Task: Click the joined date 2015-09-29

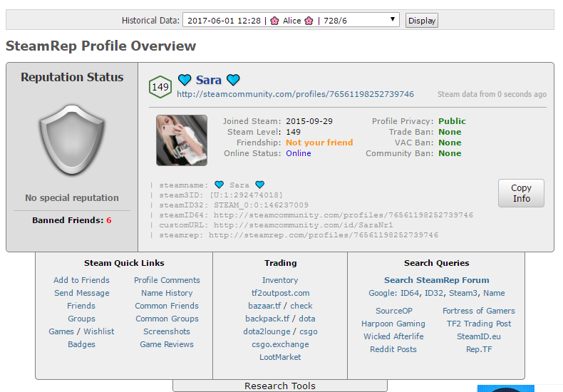Action: coord(309,121)
